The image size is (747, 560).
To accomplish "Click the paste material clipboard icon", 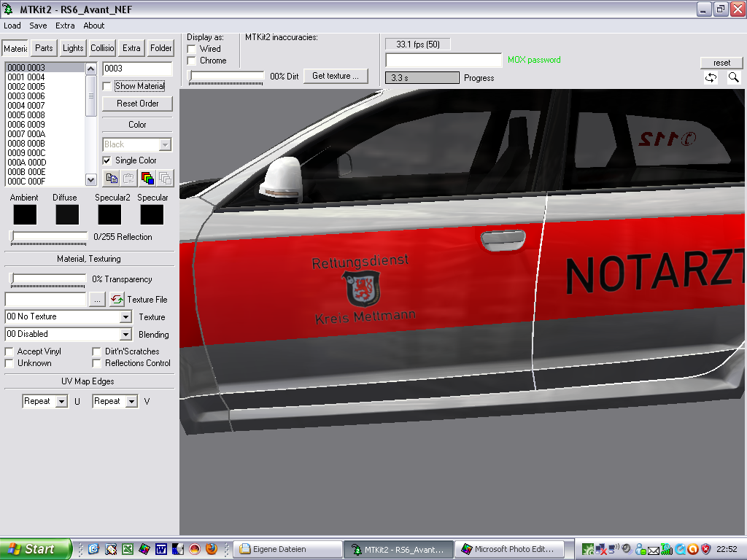I will tap(129, 178).
